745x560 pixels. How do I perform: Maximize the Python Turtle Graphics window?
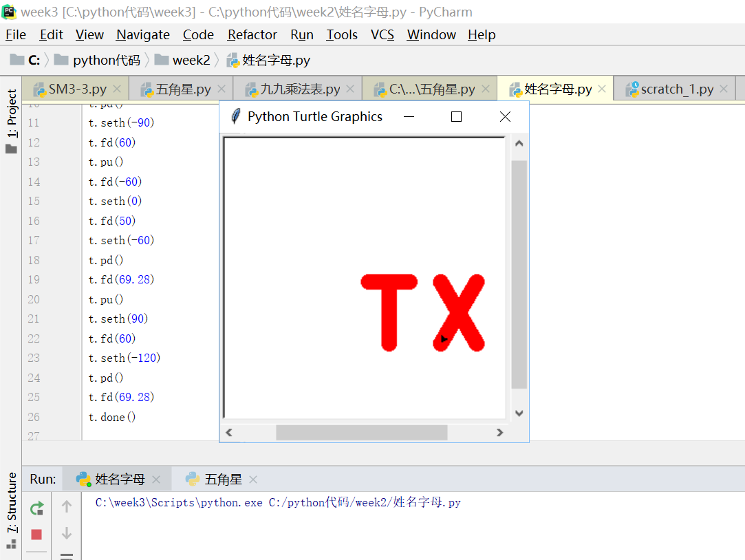[456, 116]
